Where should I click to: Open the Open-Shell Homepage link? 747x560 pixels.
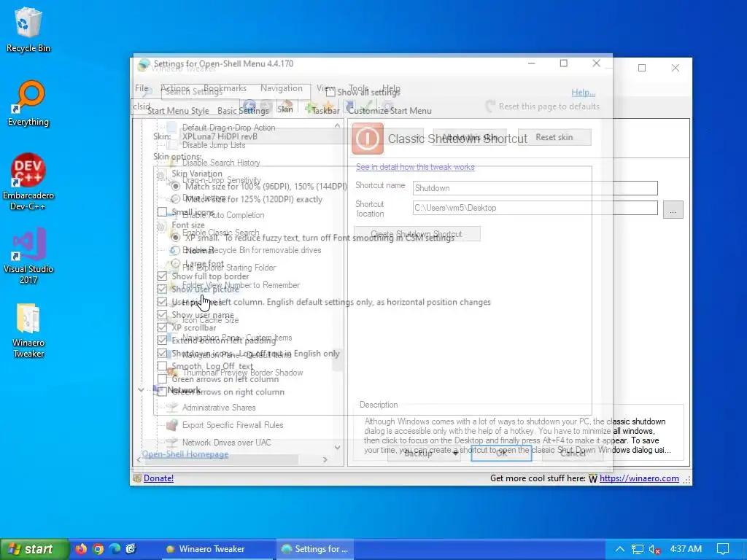185,454
